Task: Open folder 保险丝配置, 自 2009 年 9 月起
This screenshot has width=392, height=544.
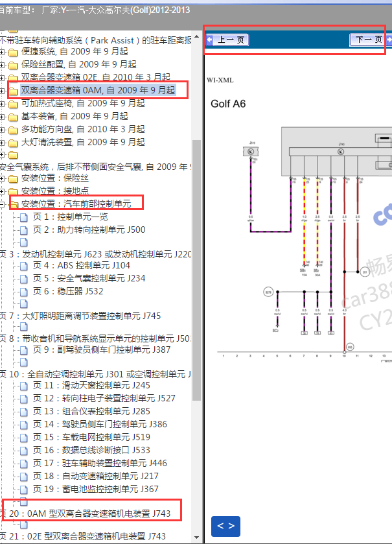Action: [78, 64]
